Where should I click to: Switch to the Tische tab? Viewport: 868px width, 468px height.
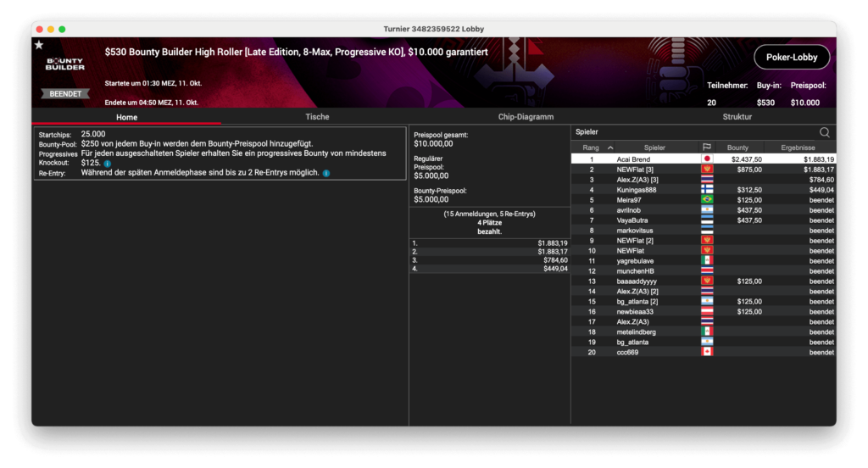point(317,117)
